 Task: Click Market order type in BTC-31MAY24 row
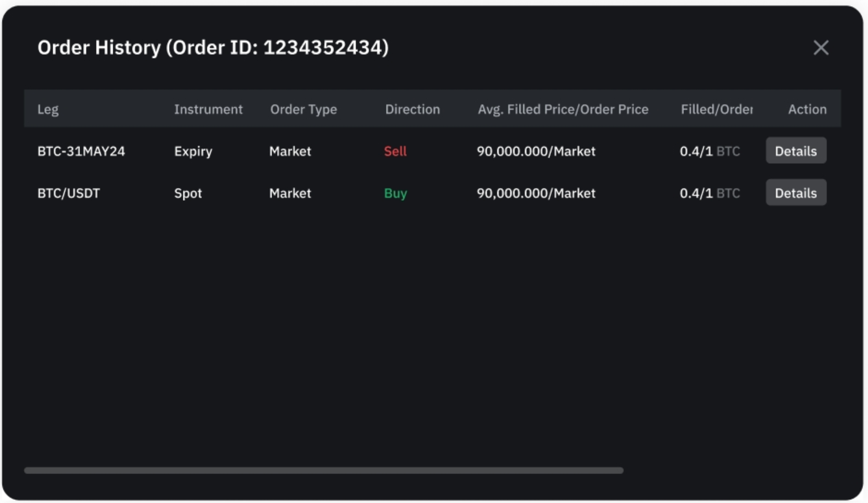coord(290,151)
